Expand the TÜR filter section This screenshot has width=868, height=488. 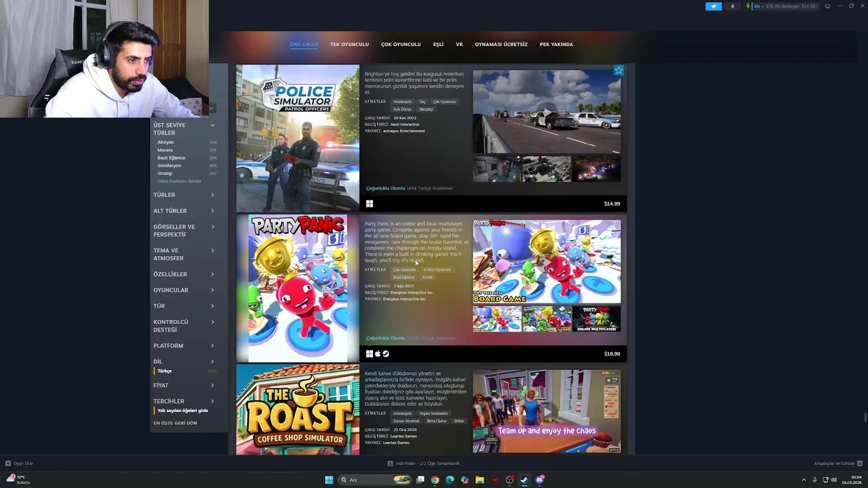pyautogui.click(x=184, y=306)
